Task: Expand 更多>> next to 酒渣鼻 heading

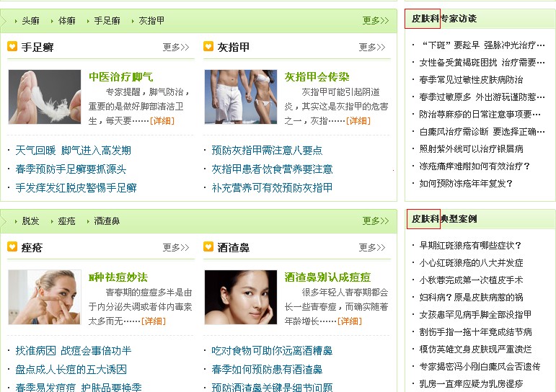Action: [372, 247]
